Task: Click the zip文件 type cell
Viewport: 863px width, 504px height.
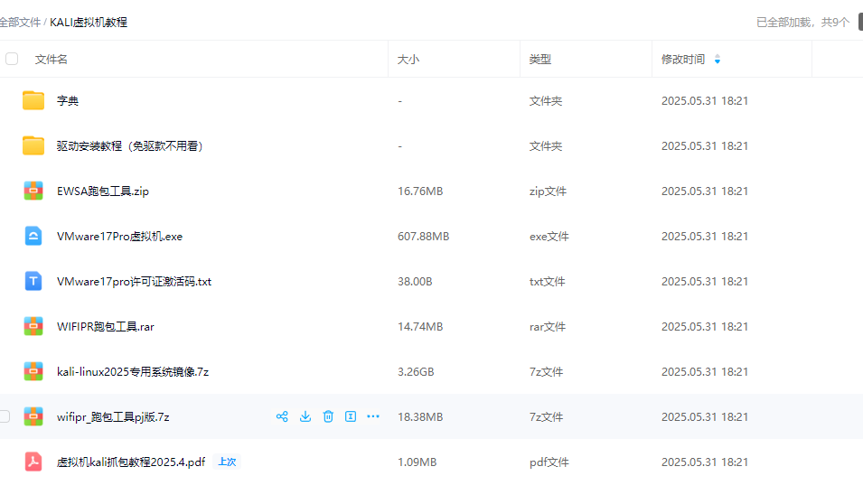Action: pos(548,191)
